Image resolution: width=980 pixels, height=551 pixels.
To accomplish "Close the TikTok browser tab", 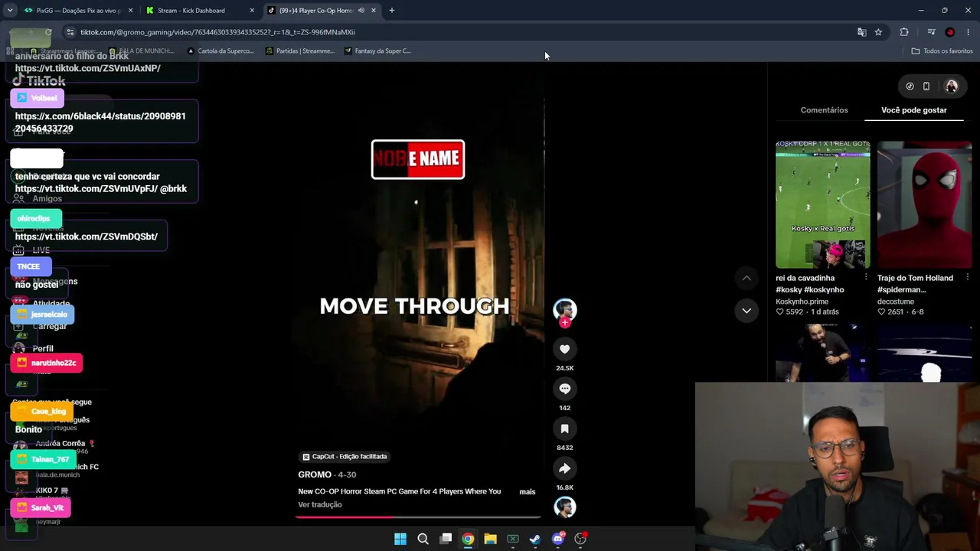I will [x=374, y=11].
